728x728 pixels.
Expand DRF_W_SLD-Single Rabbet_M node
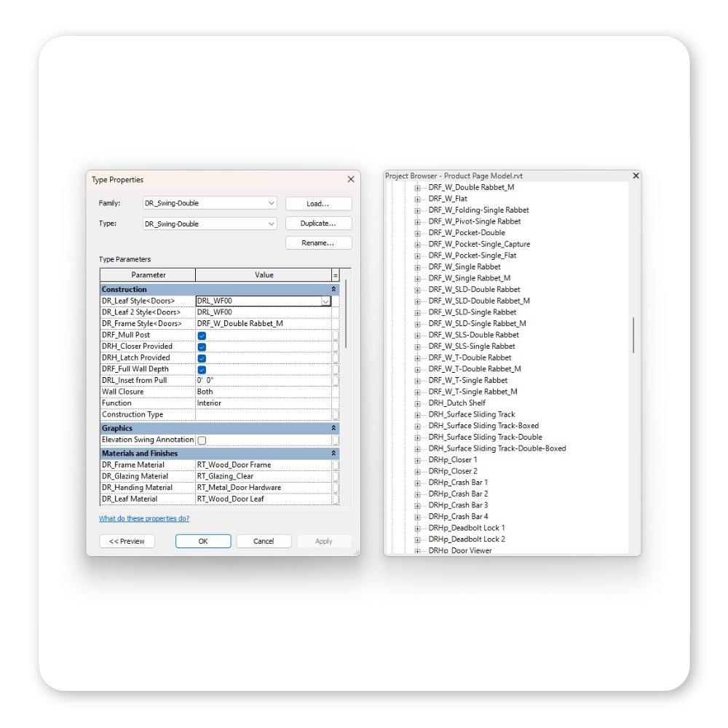point(417,325)
